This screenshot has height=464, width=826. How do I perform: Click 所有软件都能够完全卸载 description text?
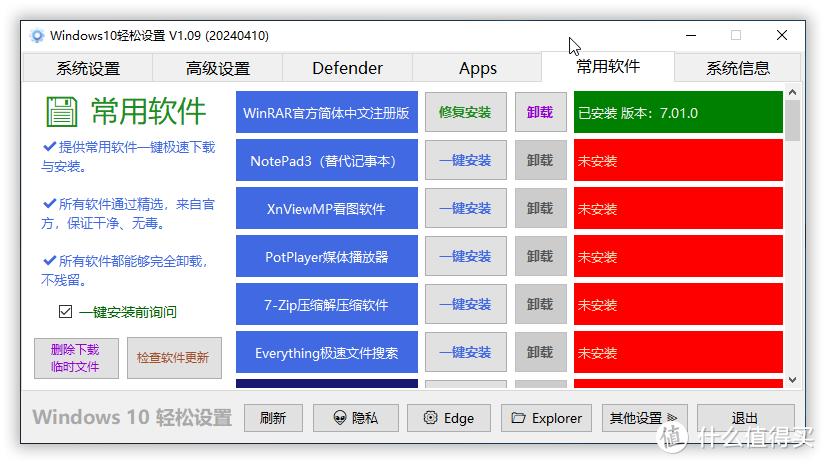[x=125, y=270]
